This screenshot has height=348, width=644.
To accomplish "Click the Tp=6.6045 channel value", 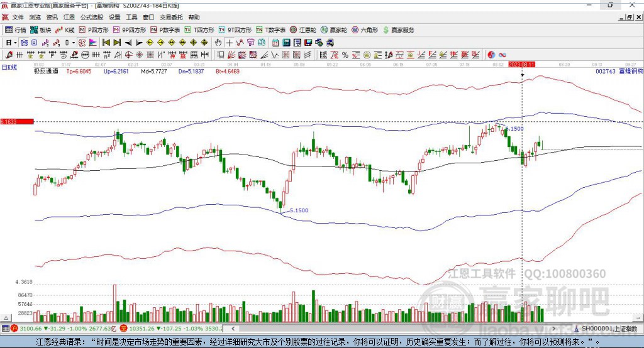I will pyautogui.click(x=79, y=71).
